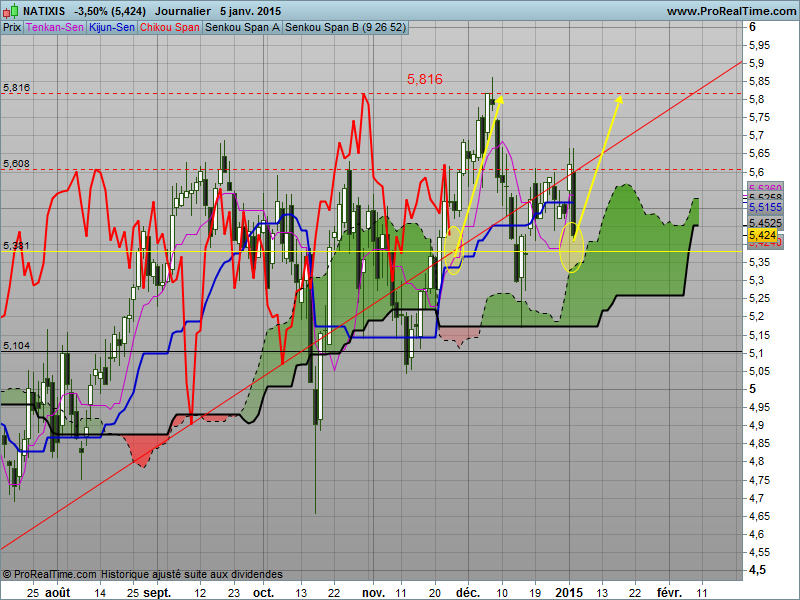Click the 5,75 price axis label
The image size is (800, 600).
[x=759, y=117]
